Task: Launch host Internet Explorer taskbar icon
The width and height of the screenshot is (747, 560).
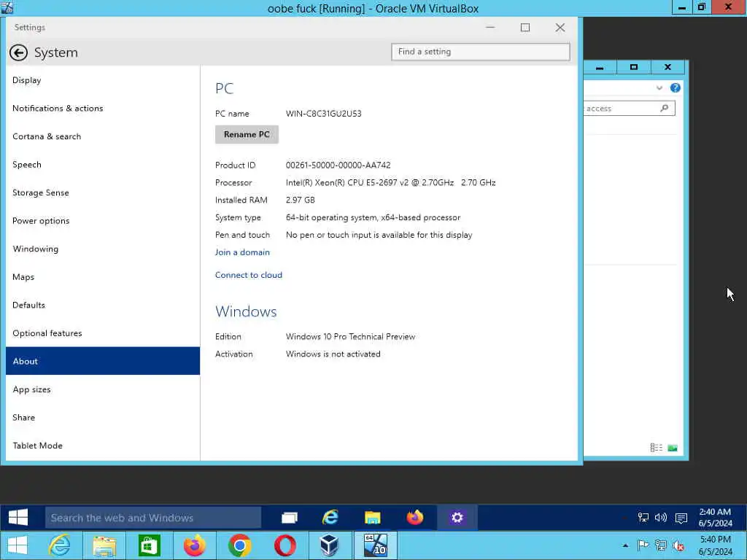Action: (x=60, y=545)
